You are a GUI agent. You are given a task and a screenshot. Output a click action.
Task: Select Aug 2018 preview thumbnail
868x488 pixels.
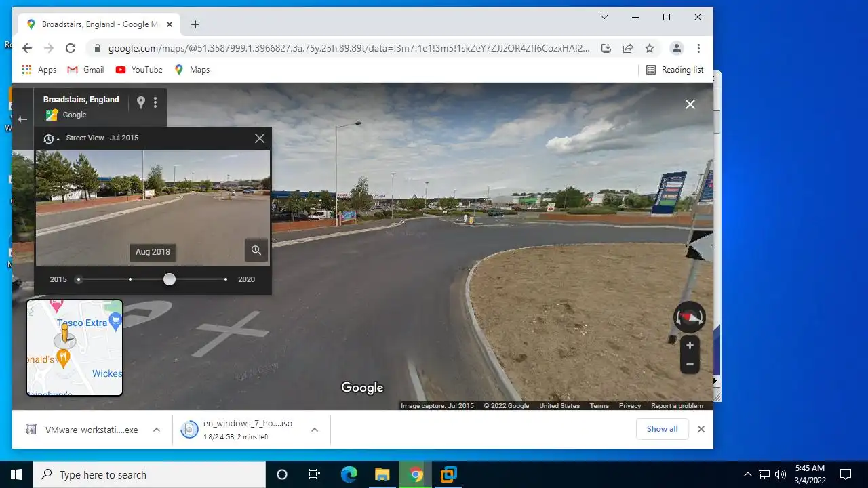(x=153, y=207)
